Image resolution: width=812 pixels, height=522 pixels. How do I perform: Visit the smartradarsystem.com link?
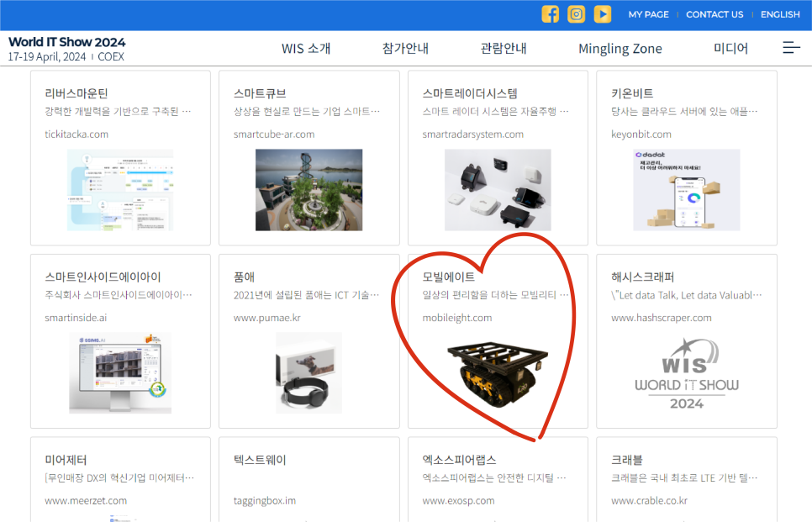pyautogui.click(x=472, y=134)
